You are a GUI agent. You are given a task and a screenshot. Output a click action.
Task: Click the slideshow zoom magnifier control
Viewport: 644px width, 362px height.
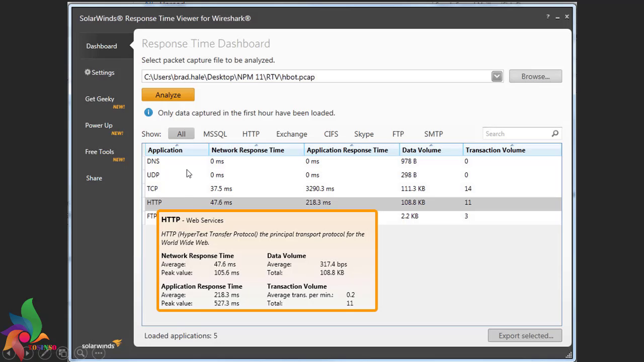pos(80,353)
